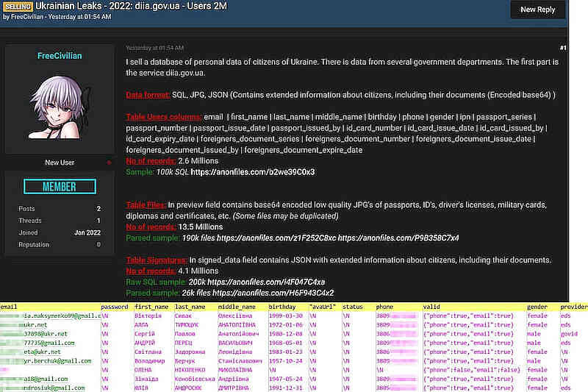Click the red Data format heading
This screenshot has height=392, width=588.
(148, 95)
